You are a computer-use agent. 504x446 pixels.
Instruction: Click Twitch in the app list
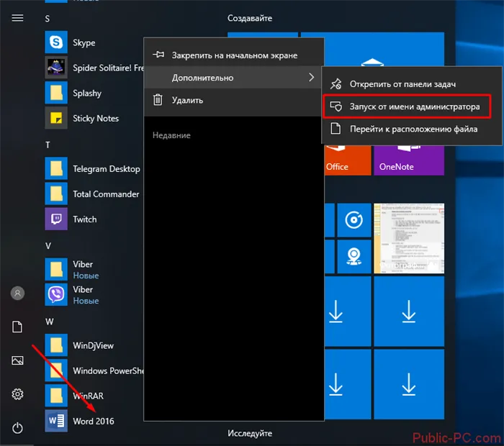[84, 219]
